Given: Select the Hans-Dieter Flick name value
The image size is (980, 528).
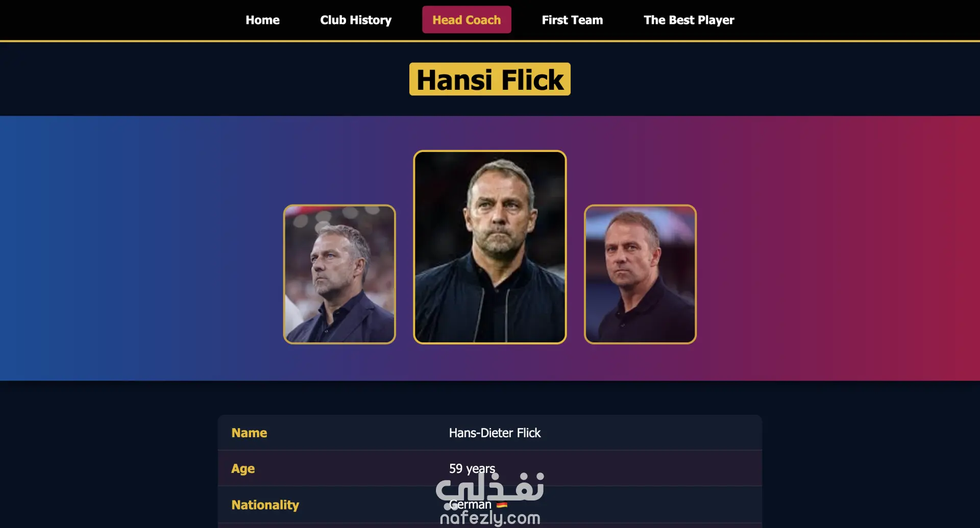Looking at the screenshot, I should tap(495, 433).
